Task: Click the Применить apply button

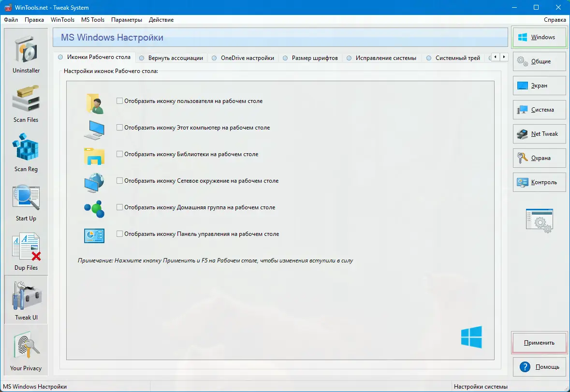Action: pos(540,343)
